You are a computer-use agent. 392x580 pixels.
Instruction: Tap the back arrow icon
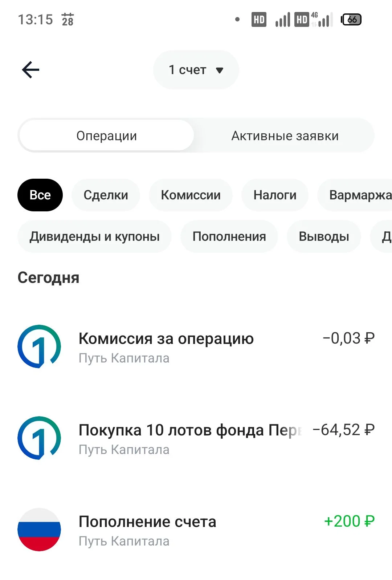point(30,70)
